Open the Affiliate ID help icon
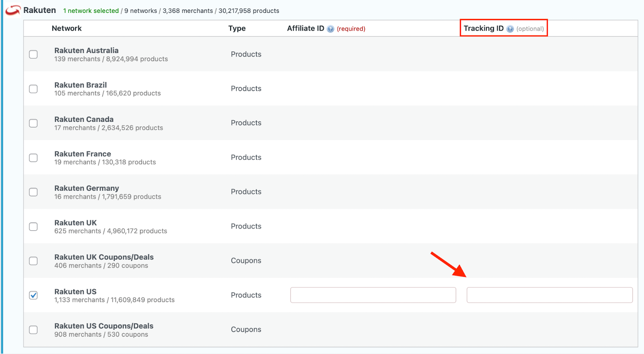Viewport: 644px width, 354px height. coord(330,29)
